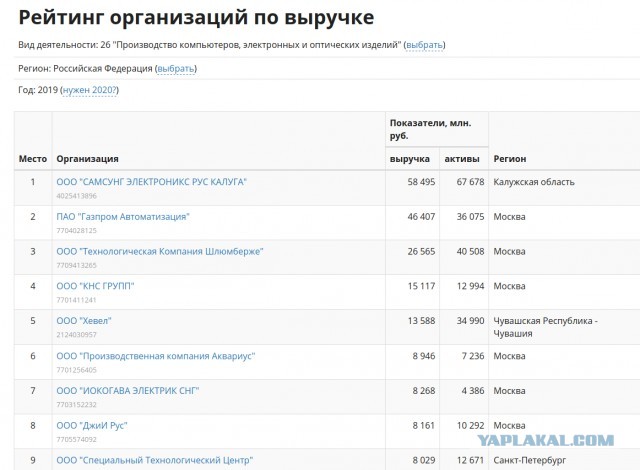Image resolution: width=640 pixels, height=470 pixels.
Task: Click the 'Регион' column header
Action: pos(509,159)
